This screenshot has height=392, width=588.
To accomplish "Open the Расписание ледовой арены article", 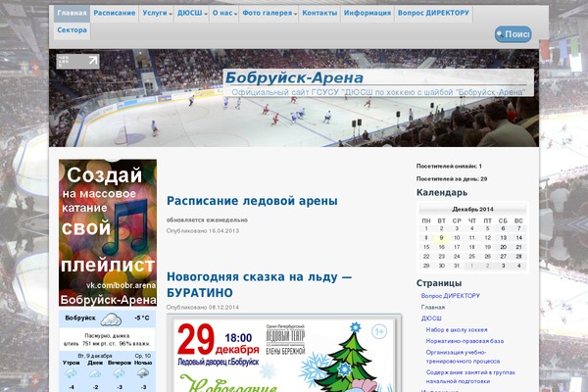I will point(252,201).
